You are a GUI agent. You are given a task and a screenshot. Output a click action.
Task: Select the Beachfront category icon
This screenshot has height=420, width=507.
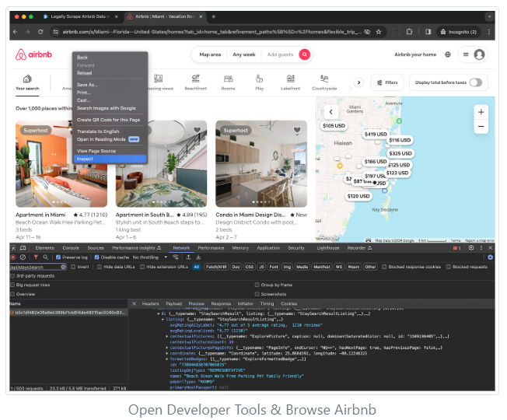click(x=196, y=82)
